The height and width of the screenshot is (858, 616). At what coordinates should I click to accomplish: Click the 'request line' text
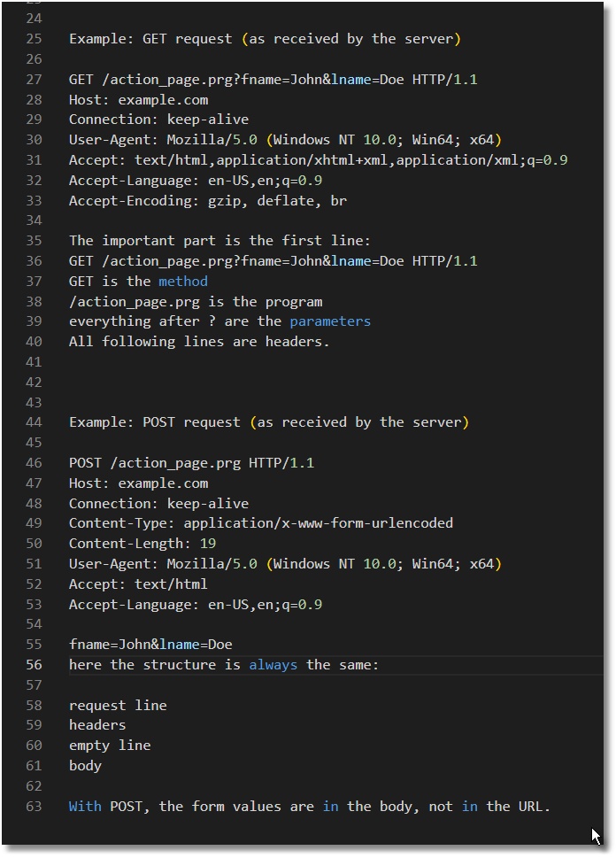pos(118,706)
